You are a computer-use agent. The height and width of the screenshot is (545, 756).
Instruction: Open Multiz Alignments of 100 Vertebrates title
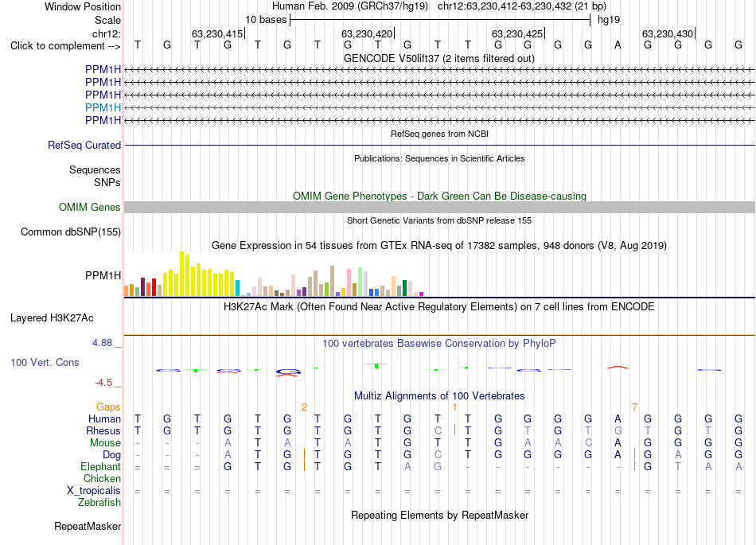[439, 395]
